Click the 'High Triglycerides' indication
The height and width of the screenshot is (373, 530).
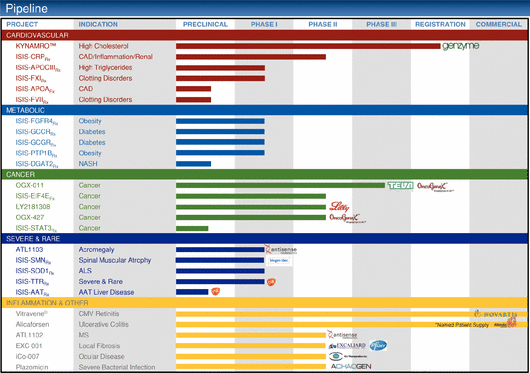pyautogui.click(x=105, y=67)
